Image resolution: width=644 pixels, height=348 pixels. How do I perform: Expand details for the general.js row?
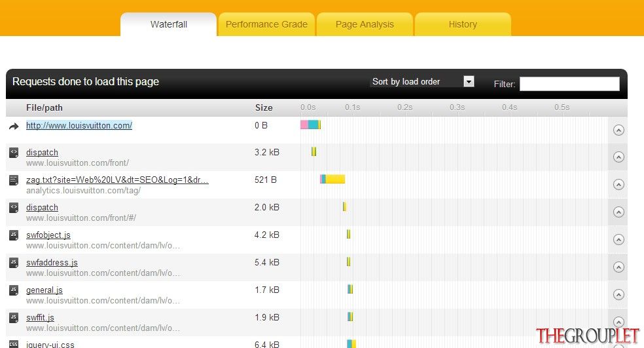tap(618, 294)
